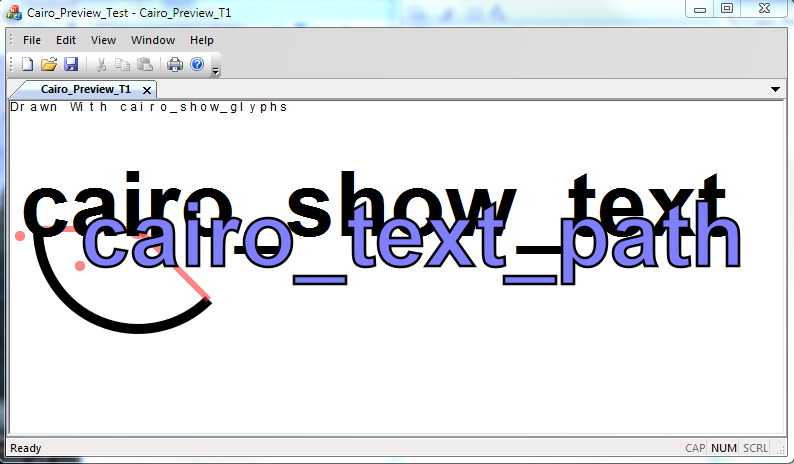The height and width of the screenshot is (464, 794).
Task: Click the Ready status text
Action: (26, 448)
